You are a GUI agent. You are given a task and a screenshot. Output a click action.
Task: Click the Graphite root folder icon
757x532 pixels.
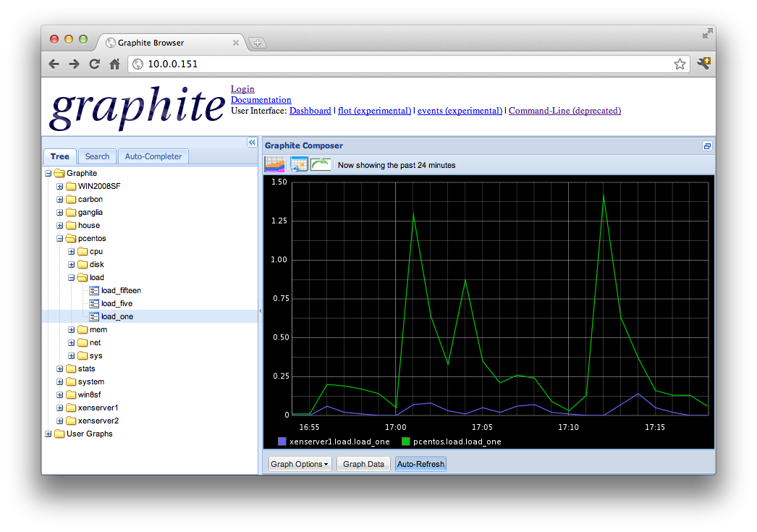click(59, 173)
